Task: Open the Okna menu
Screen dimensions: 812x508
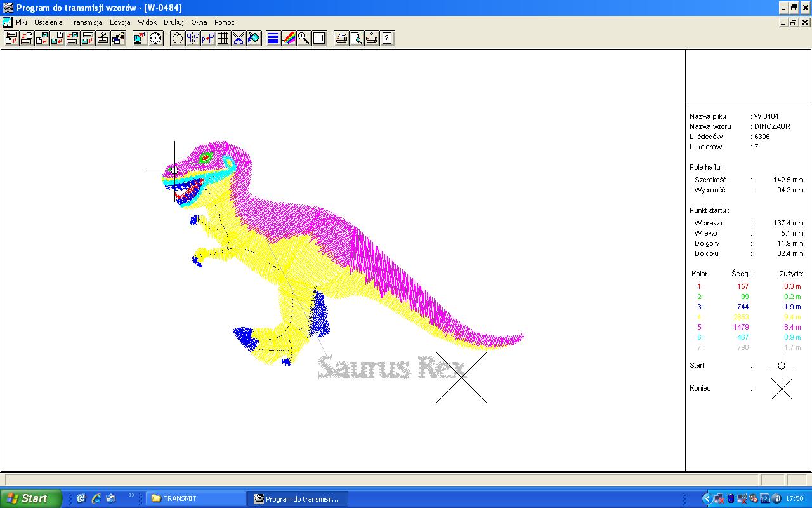Action: coord(199,22)
